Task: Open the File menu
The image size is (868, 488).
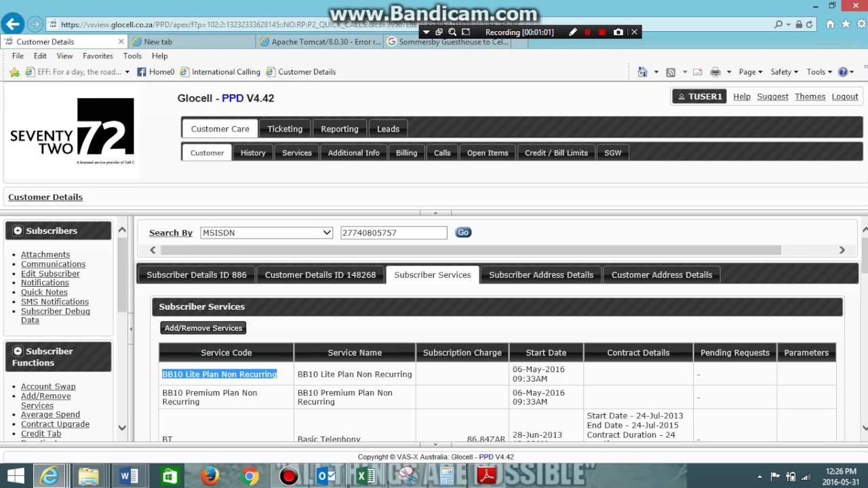Action: coord(18,56)
